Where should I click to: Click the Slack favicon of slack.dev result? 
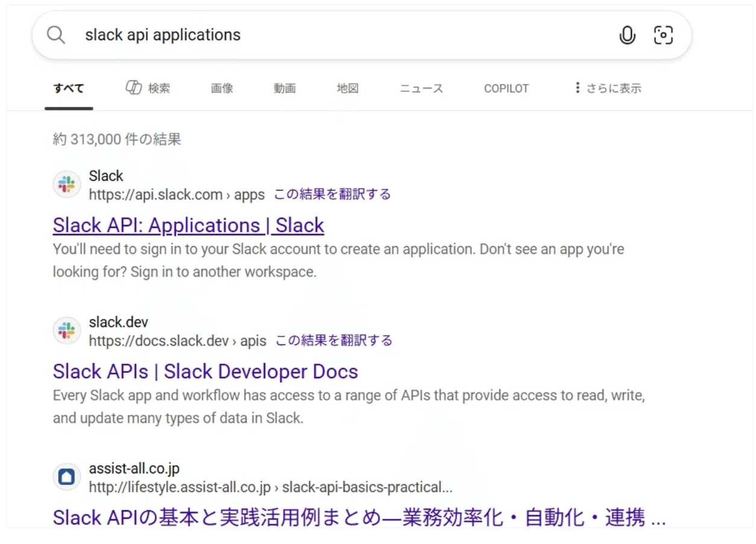67,330
